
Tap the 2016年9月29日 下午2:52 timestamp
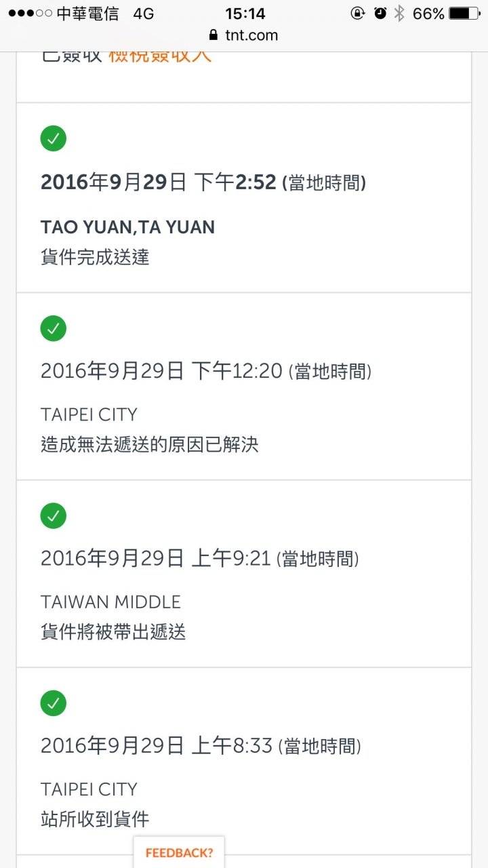(159, 182)
